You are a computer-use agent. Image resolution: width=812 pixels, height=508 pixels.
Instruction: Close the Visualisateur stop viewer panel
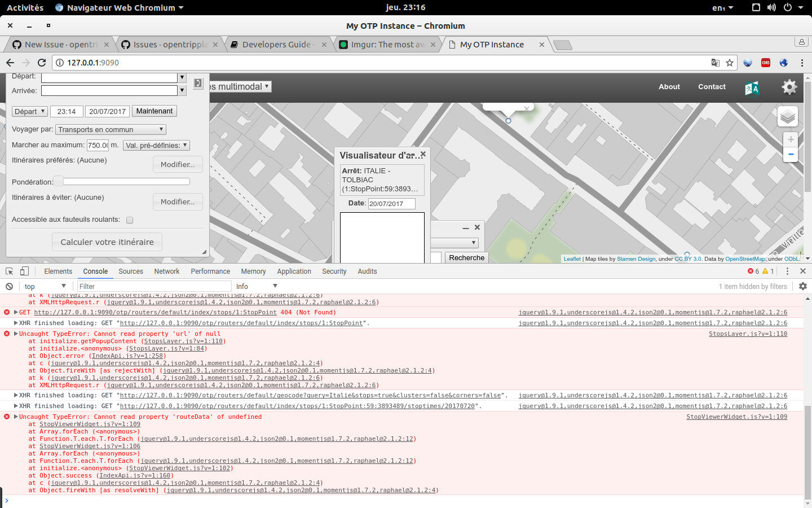point(423,154)
